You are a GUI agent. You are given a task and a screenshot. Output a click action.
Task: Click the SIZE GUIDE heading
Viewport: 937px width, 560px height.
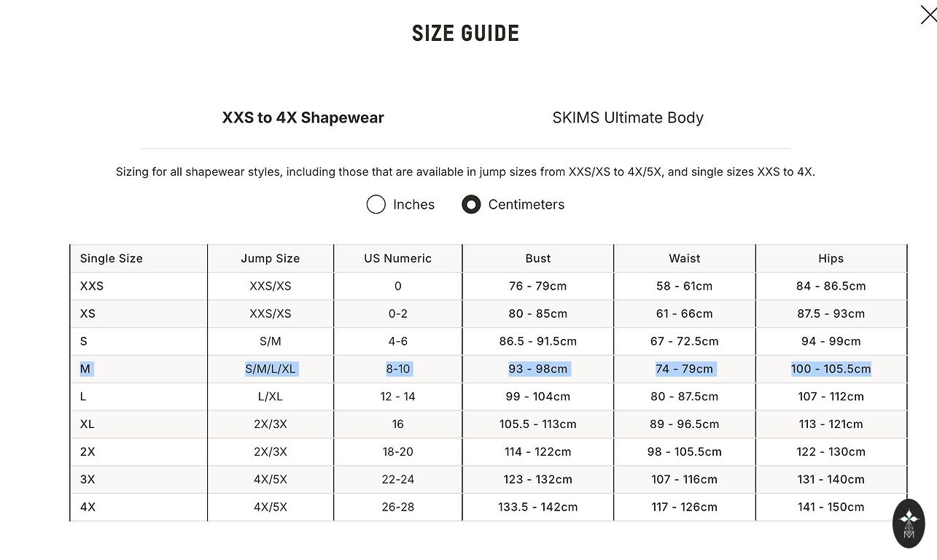(465, 34)
